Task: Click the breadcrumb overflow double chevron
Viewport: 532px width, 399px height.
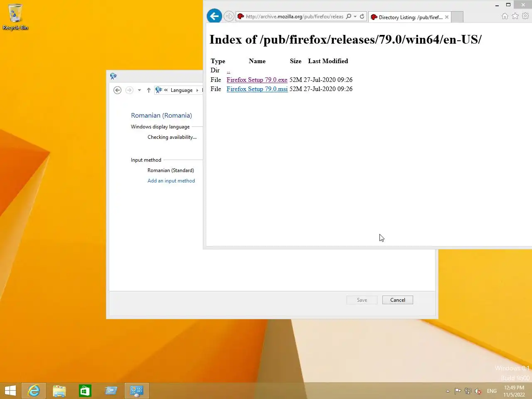Action: point(166,90)
